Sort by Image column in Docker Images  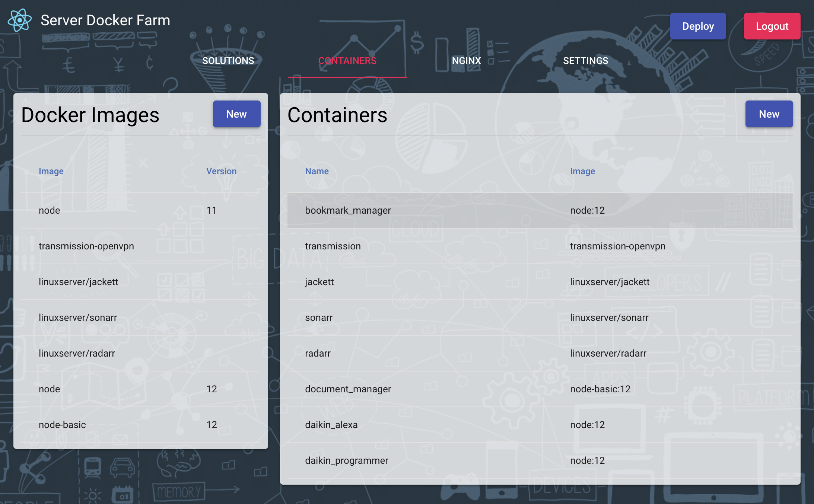point(51,171)
